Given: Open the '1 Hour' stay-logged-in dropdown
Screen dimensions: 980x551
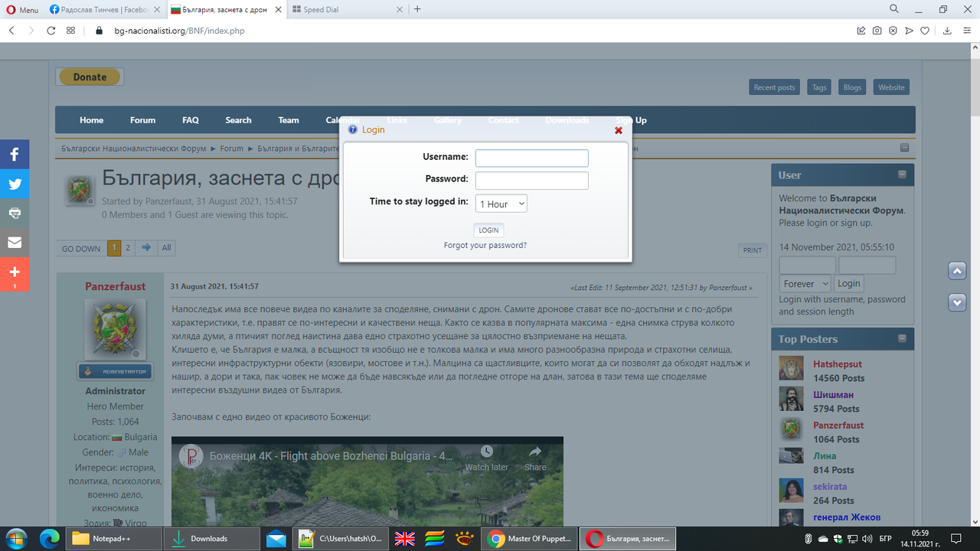Looking at the screenshot, I should pos(501,204).
